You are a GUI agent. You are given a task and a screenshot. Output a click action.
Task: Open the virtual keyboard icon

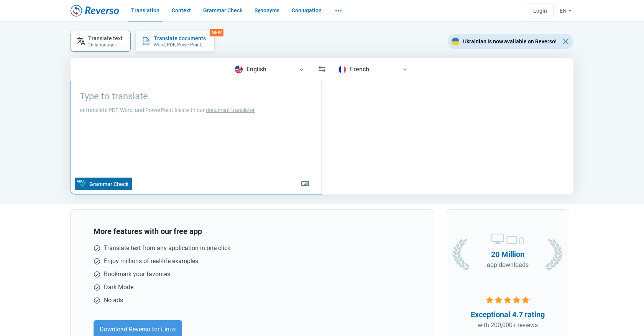click(305, 184)
